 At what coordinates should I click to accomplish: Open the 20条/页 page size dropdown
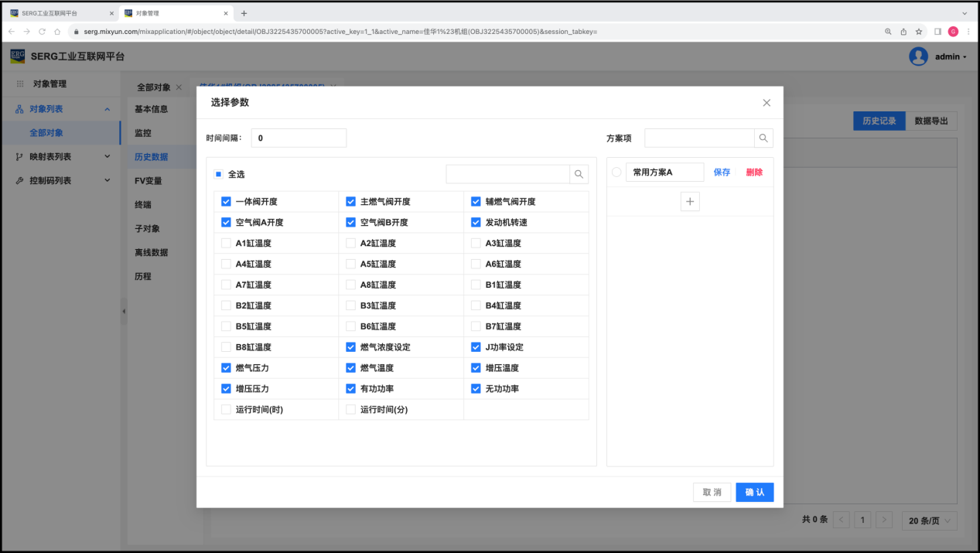click(x=929, y=521)
